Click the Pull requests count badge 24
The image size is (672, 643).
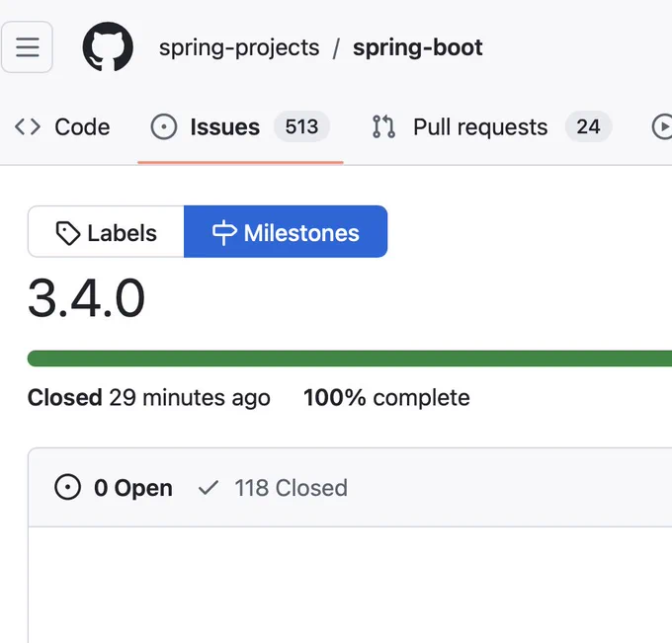588,126
